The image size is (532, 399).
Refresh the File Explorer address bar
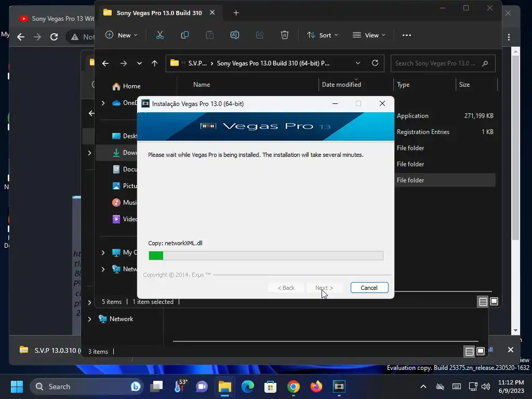pyautogui.click(x=375, y=63)
